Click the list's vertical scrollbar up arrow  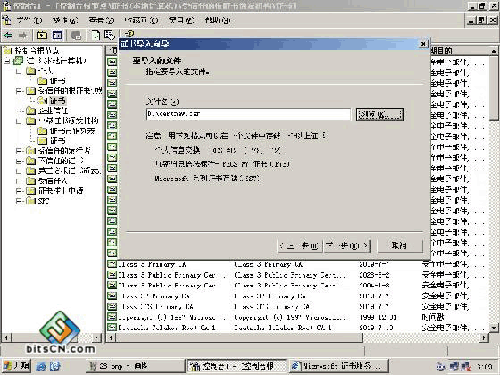(x=494, y=51)
